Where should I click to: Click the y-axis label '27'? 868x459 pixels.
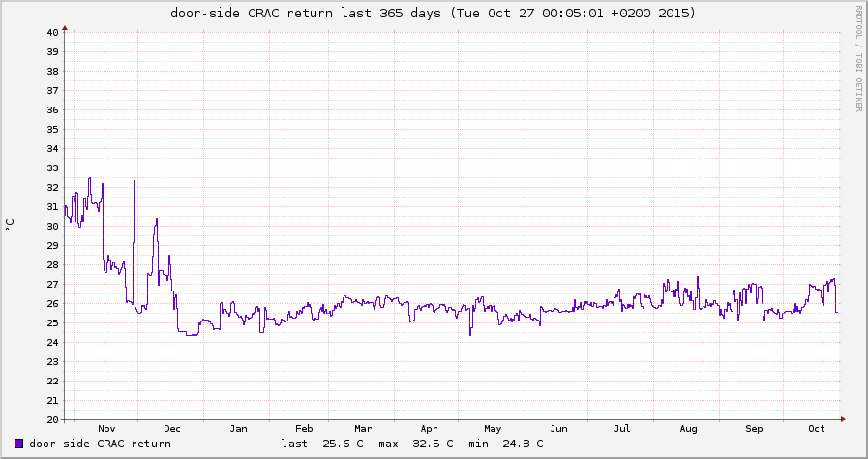[x=52, y=284]
